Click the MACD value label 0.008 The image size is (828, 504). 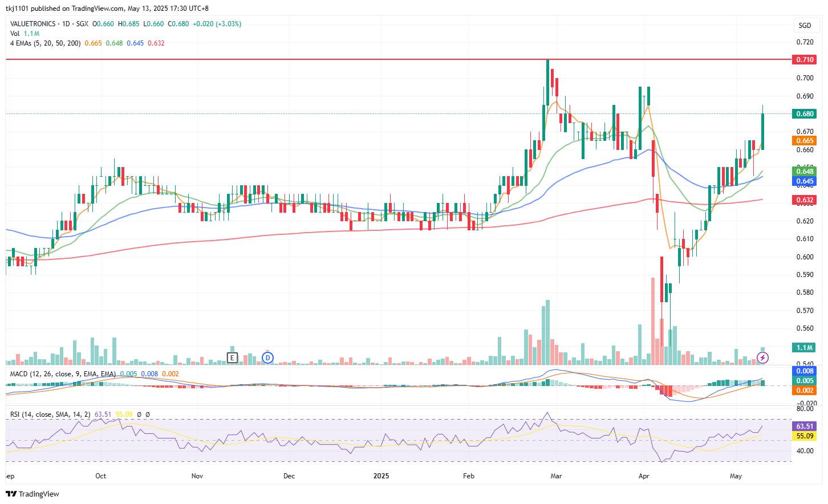805,371
